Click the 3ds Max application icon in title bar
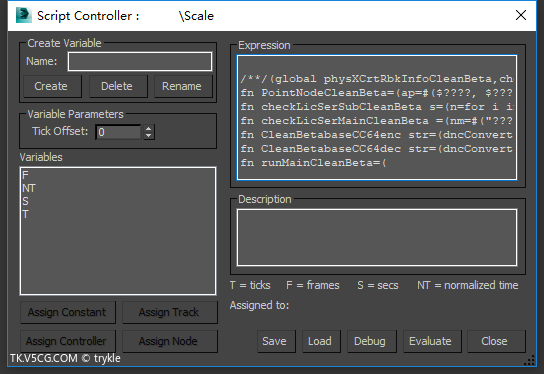This screenshot has width=544, height=374. click(x=24, y=15)
